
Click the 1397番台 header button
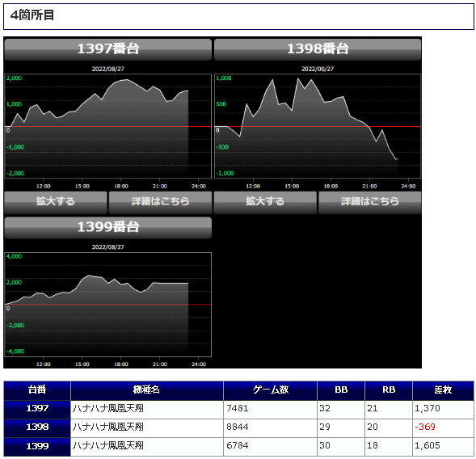click(x=107, y=49)
